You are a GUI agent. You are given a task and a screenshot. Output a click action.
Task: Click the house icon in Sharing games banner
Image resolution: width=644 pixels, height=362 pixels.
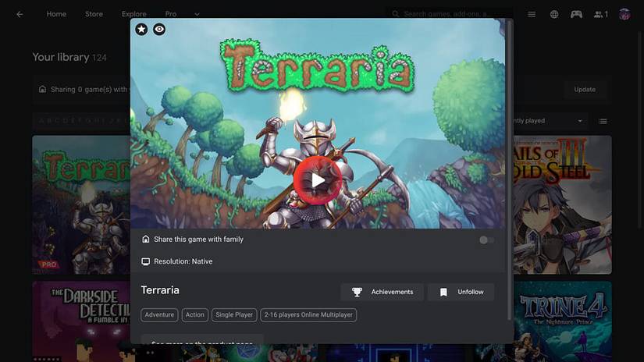[x=42, y=89]
